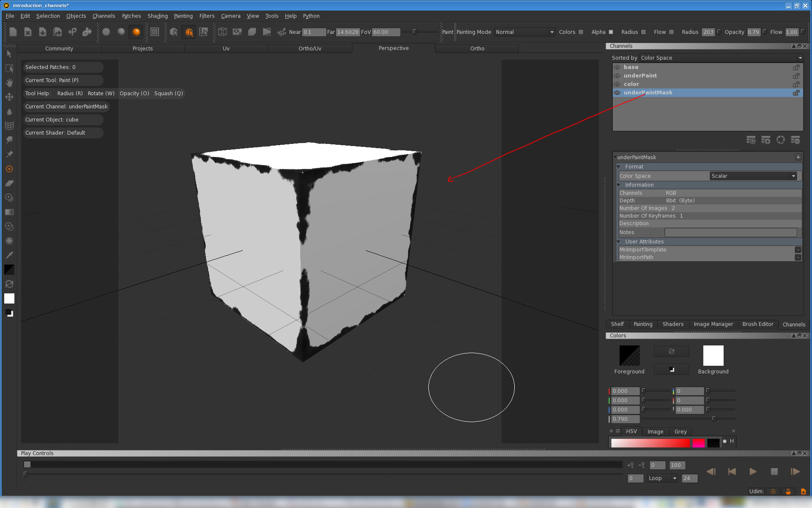This screenshot has height=508, width=812.
Task: Toggle underPaintMask channel visibility eye
Action: [617, 93]
